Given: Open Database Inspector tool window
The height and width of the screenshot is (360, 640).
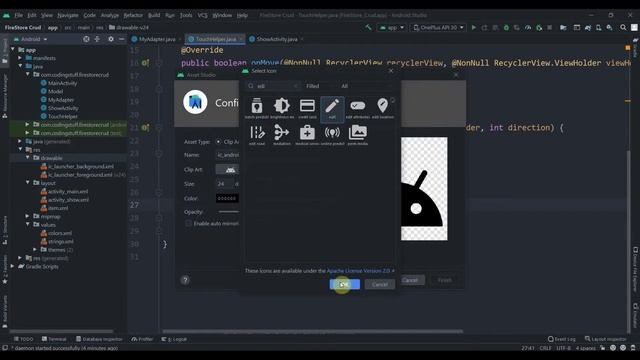Looking at the screenshot, I should tap(99, 339).
